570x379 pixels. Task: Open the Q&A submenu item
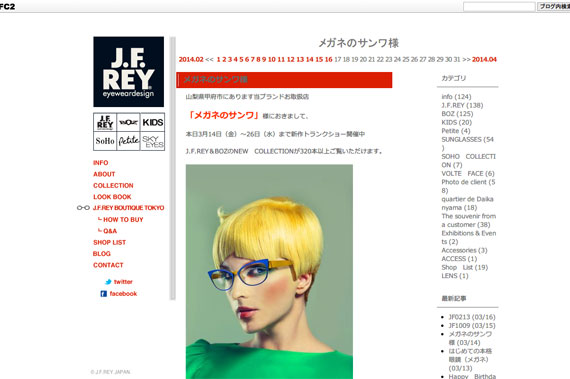point(110,231)
